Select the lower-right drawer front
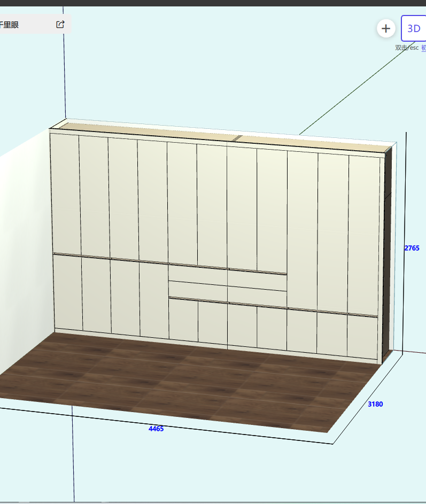This screenshot has width=426, height=504. coord(257,297)
